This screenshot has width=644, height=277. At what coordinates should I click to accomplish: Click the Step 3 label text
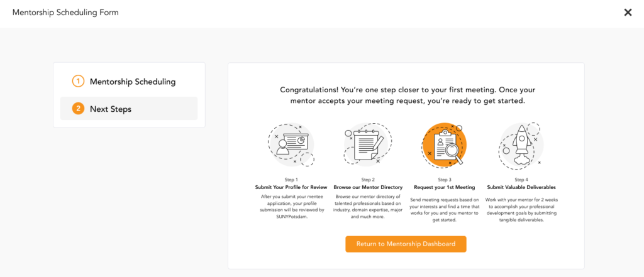tap(445, 180)
